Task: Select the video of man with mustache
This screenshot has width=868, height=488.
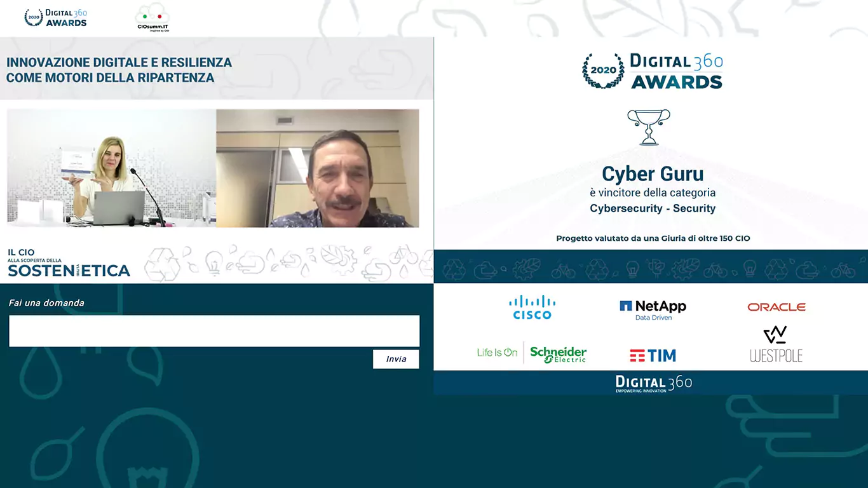Action: pos(318,168)
